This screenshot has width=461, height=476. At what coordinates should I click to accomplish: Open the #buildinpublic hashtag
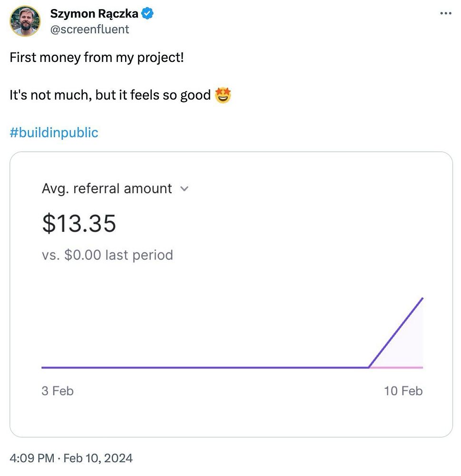coord(54,132)
